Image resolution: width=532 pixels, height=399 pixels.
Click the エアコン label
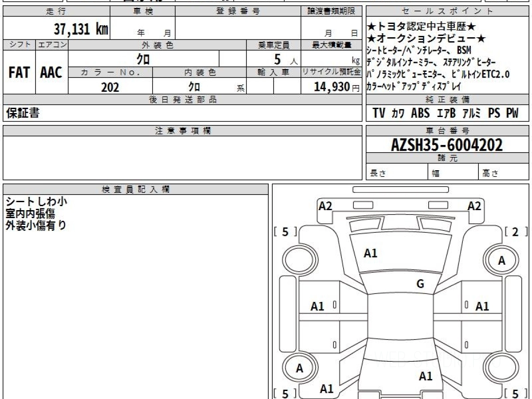click(x=52, y=45)
